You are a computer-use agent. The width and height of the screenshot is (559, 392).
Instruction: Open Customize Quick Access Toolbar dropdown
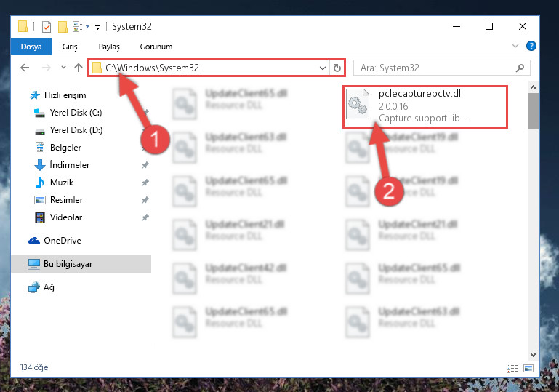click(97, 27)
